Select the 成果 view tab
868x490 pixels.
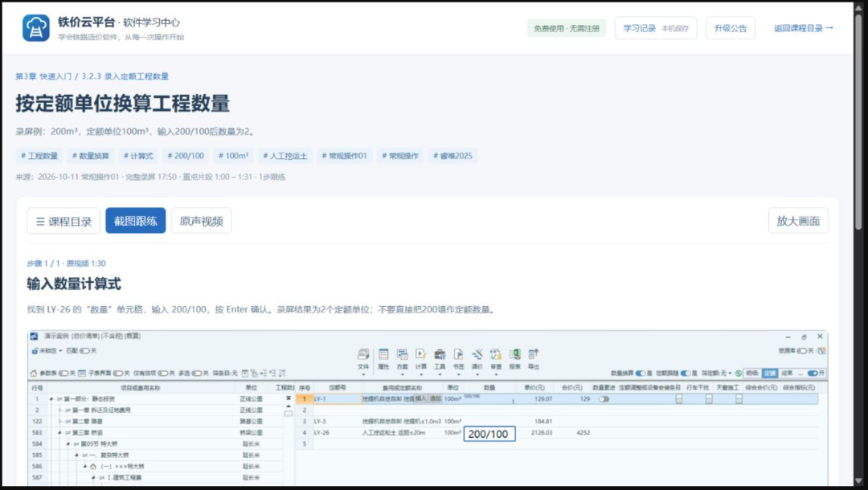(787, 374)
